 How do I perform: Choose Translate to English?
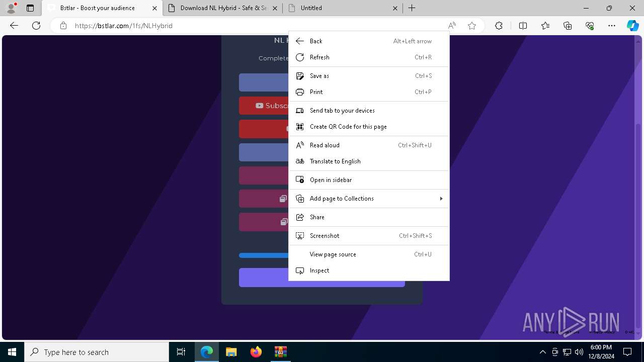[x=369, y=161]
